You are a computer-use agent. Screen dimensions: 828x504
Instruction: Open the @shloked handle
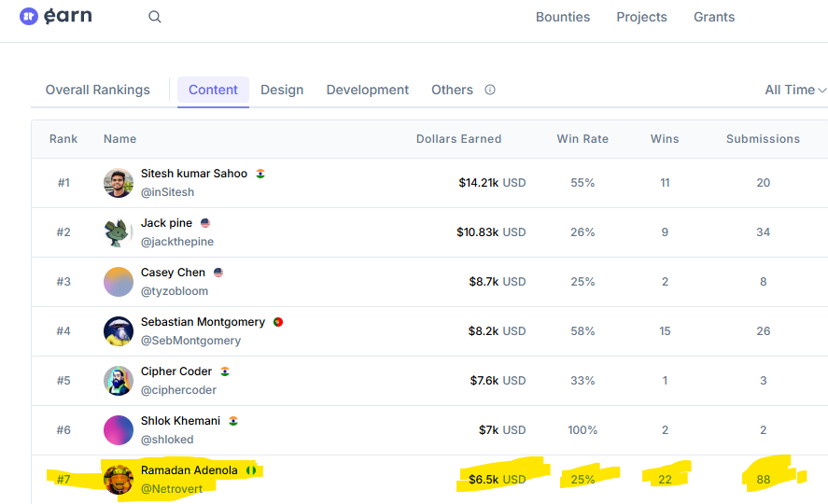(x=167, y=440)
